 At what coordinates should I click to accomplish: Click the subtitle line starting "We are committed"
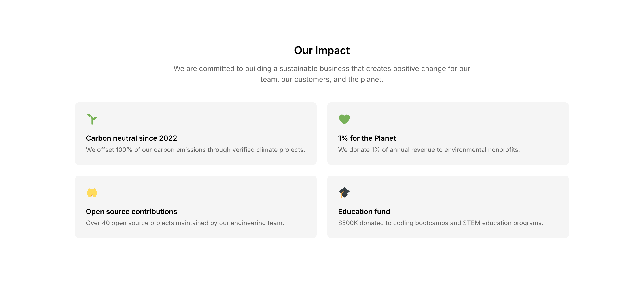tap(322, 69)
